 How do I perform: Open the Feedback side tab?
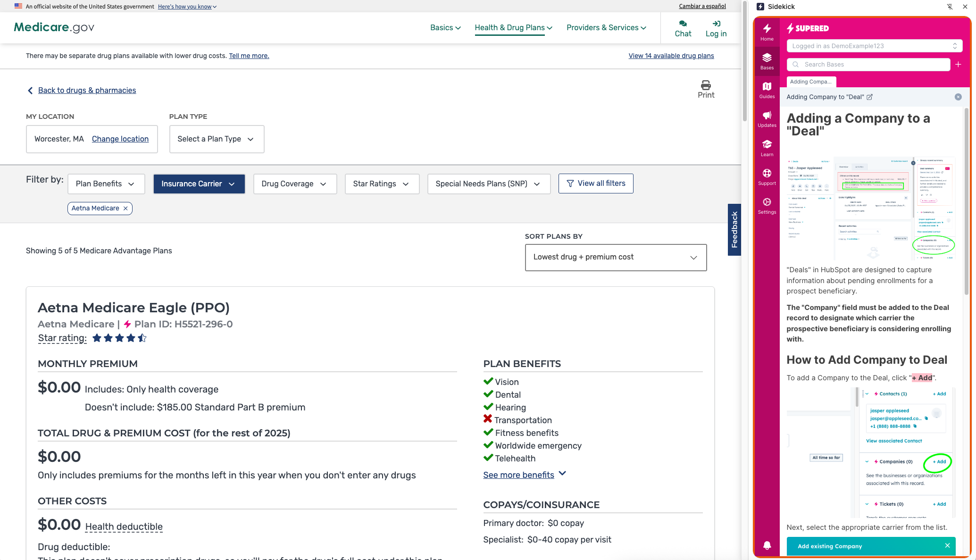tap(734, 230)
